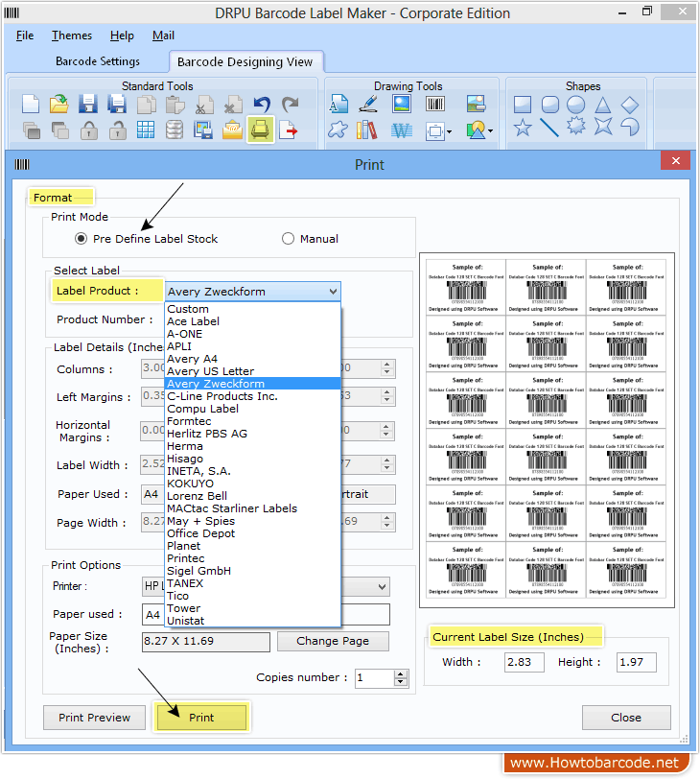Choose Sigel GmbH from the list
This screenshot has height=779, width=700.
[253, 571]
